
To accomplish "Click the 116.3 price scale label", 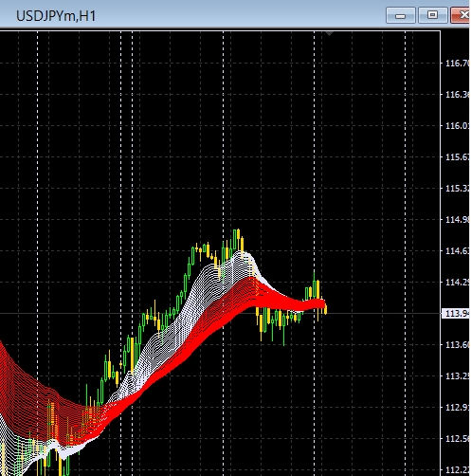I will (x=458, y=95).
